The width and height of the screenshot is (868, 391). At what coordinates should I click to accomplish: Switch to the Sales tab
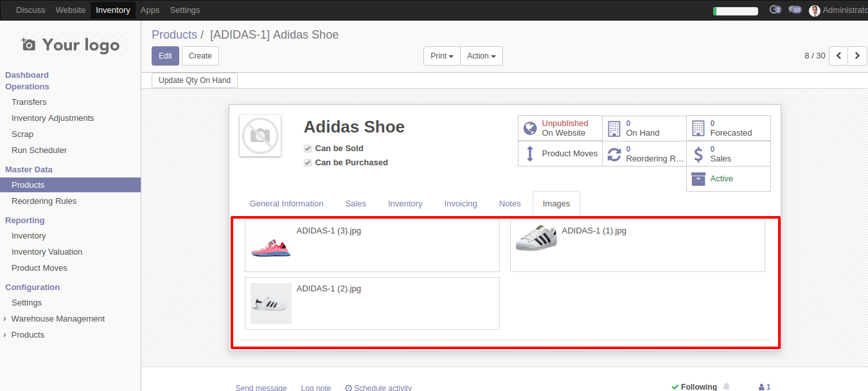pyautogui.click(x=355, y=204)
